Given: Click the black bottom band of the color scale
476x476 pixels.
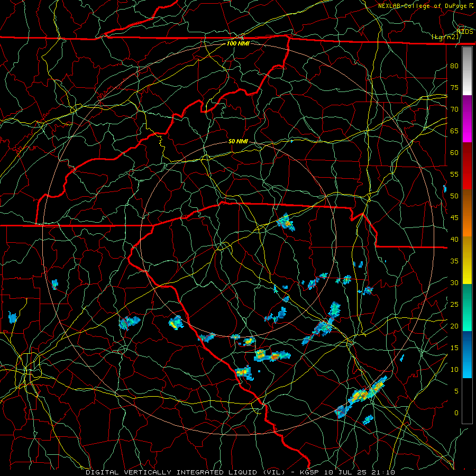Looking at the screenshot, I should 467,401.
